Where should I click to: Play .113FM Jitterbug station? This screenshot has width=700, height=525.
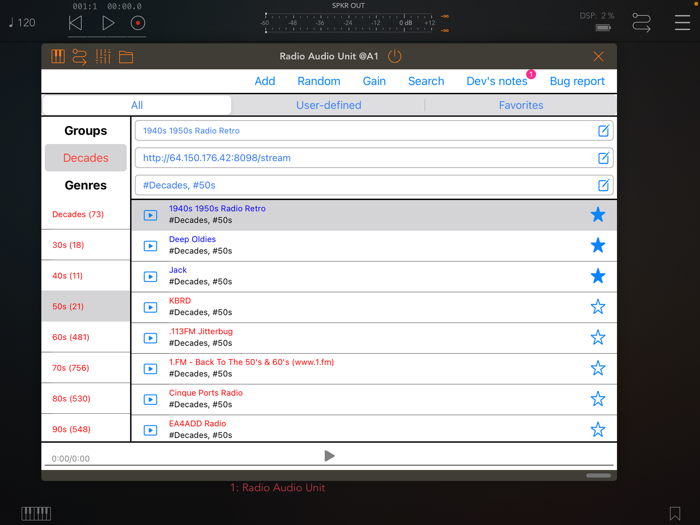(x=150, y=338)
